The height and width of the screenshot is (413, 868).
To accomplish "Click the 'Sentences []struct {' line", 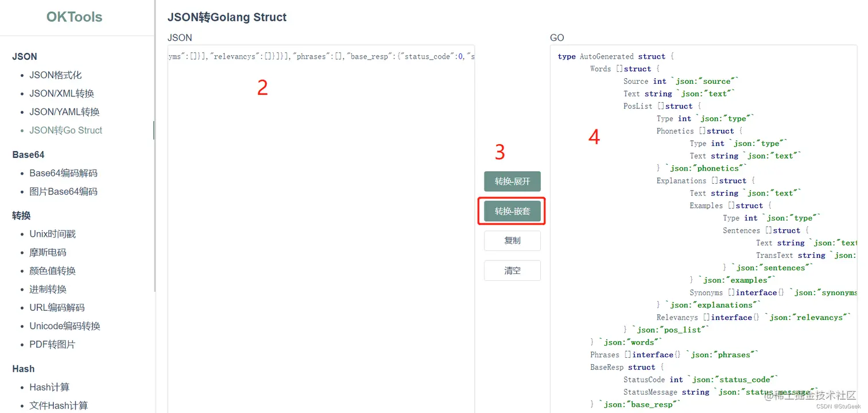I will point(766,230).
